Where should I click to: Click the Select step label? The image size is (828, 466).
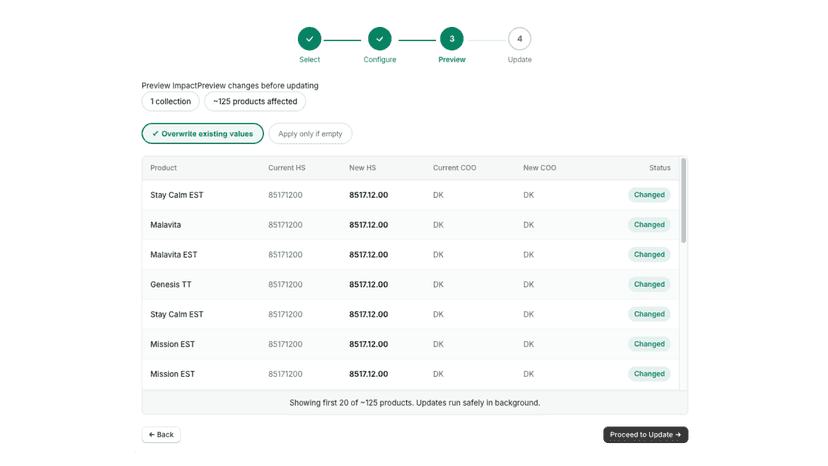point(309,60)
